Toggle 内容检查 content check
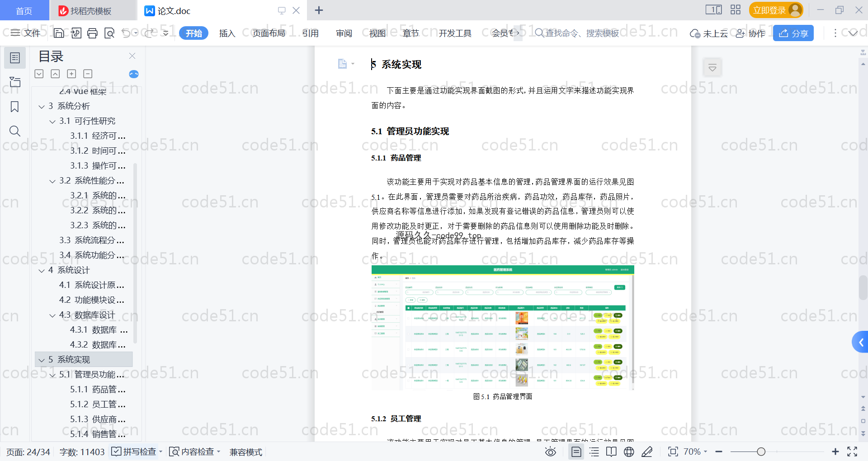The width and height of the screenshot is (868, 461). (x=194, y=452)
